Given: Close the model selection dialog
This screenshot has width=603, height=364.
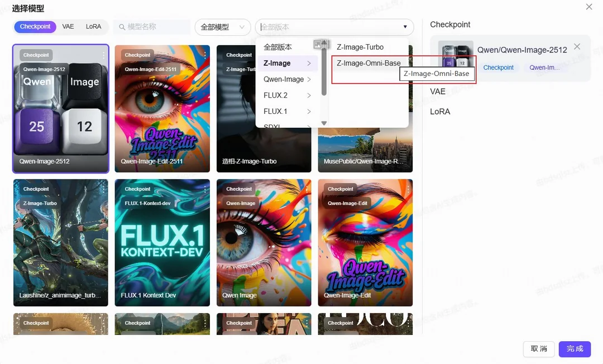Looking at the screenshot, I should tap(589, 7).
